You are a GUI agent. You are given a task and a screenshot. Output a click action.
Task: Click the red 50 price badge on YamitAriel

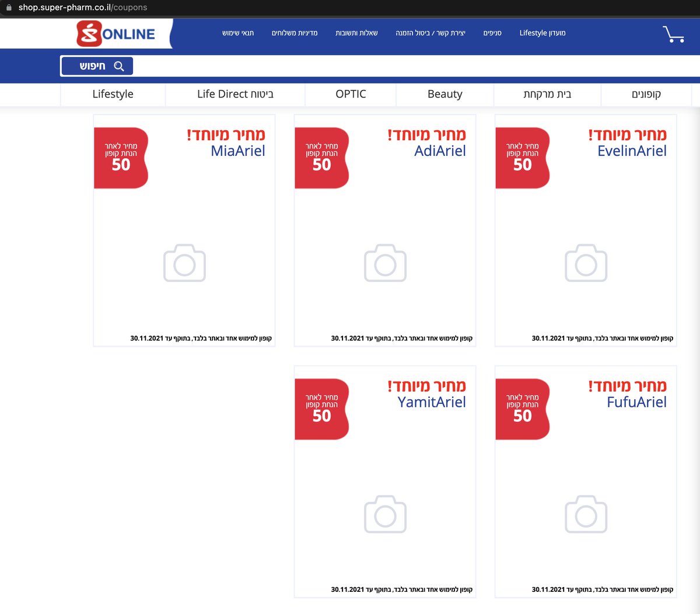(321, 409)
